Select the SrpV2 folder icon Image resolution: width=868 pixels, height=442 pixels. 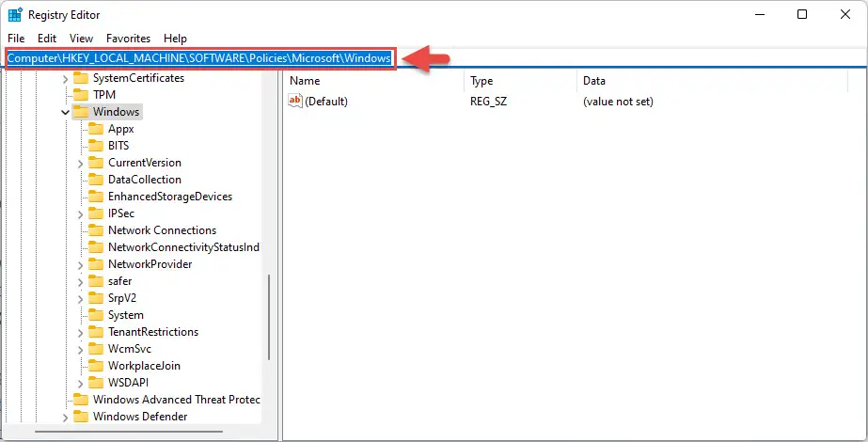(96, 297)
